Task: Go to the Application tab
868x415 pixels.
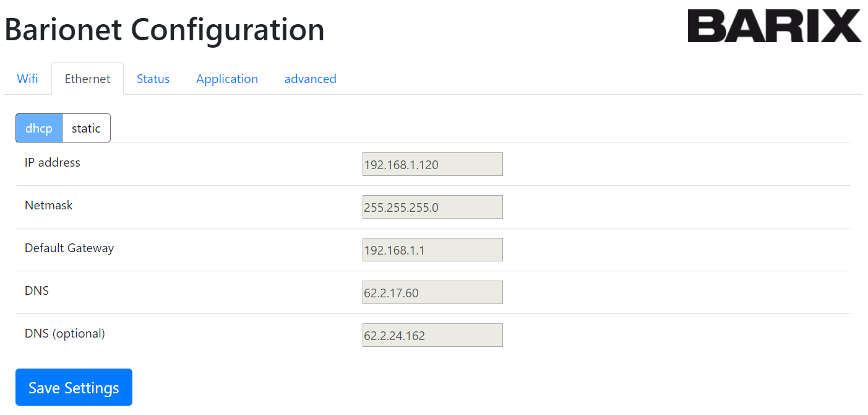Action: pyautogui.click(x=227, y=79)
